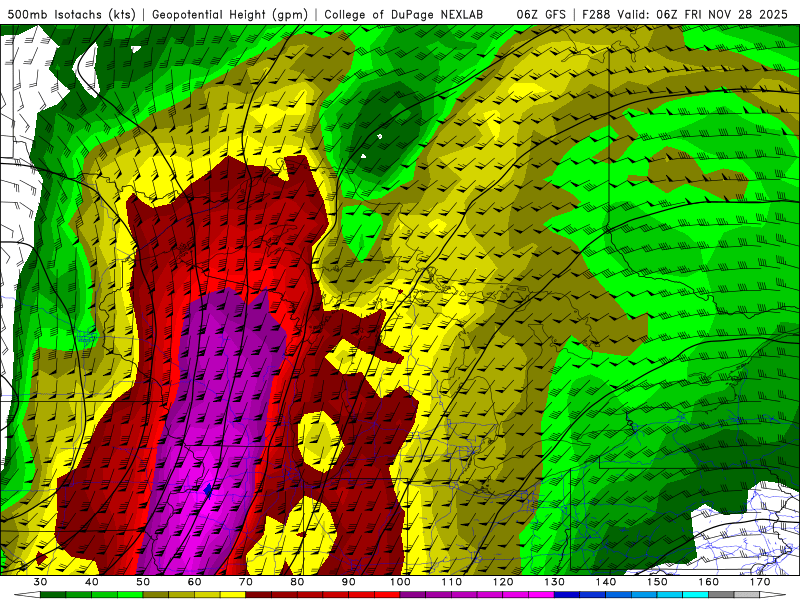The height and width of the screenshot is (600, 800).
Task: Click the 80 label on the color scale
Action: coord(297,582)
